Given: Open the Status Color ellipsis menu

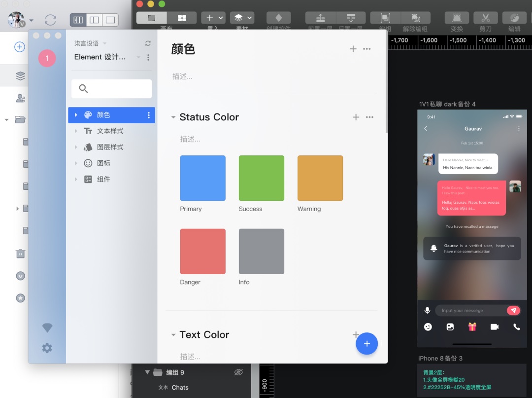Looking at the screenshot, I should point(369,117).
